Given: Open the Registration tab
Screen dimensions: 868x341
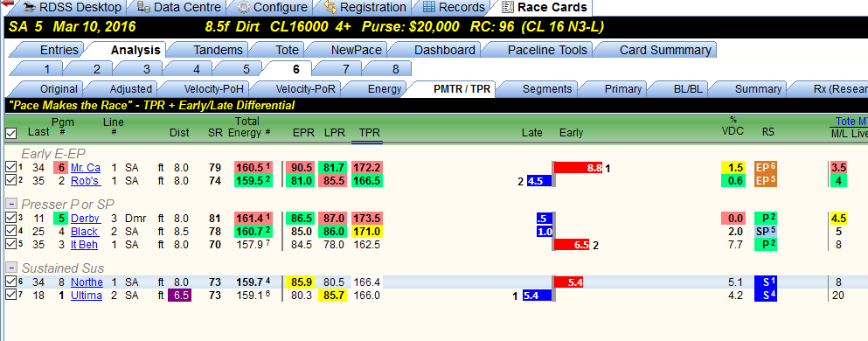Looking at the screenshot, I should 365,7.
